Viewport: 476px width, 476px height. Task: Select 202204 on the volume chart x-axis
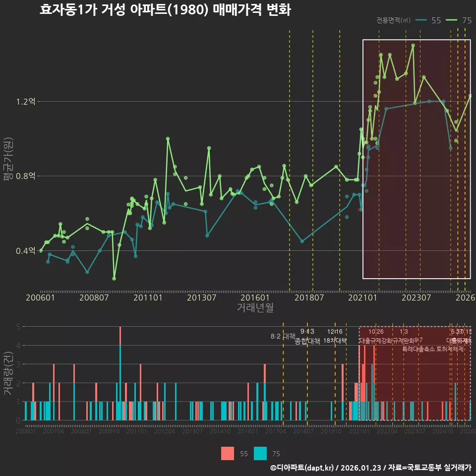click(x=387, y=431)
